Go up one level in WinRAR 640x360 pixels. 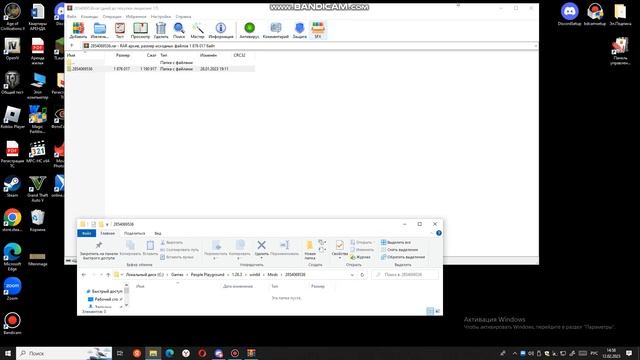pos(72,46)
